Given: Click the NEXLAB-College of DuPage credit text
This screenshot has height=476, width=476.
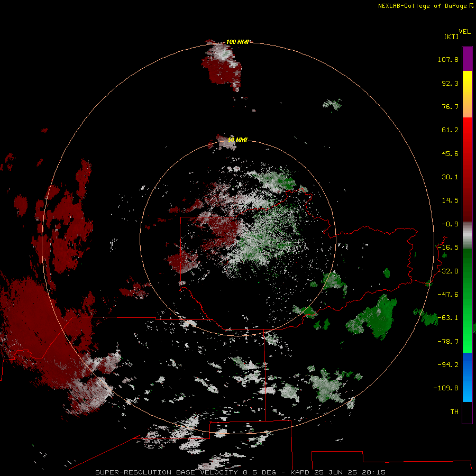Looking at the screenshot, I should 426,6.
